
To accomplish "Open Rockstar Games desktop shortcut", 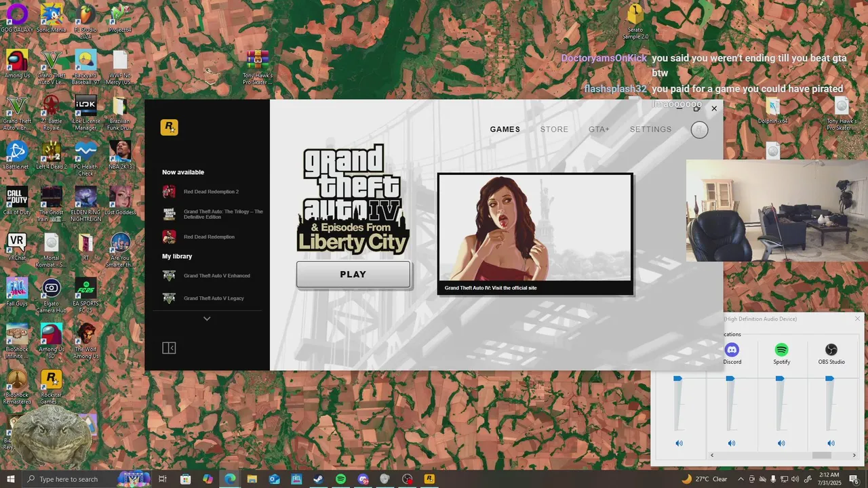I will [52, 387].
